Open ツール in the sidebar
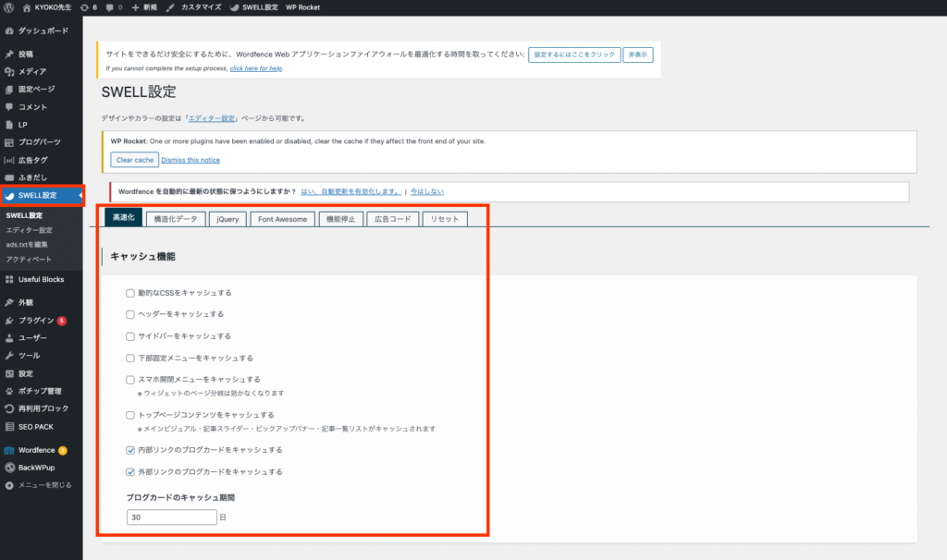The width and height of the screenshot is (947, 560). click(41, 356)
